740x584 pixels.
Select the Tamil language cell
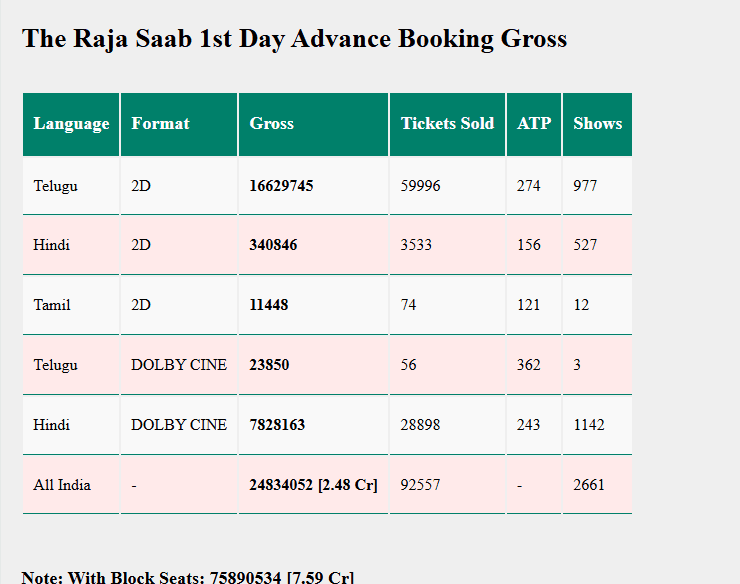[x=52, y=305]
